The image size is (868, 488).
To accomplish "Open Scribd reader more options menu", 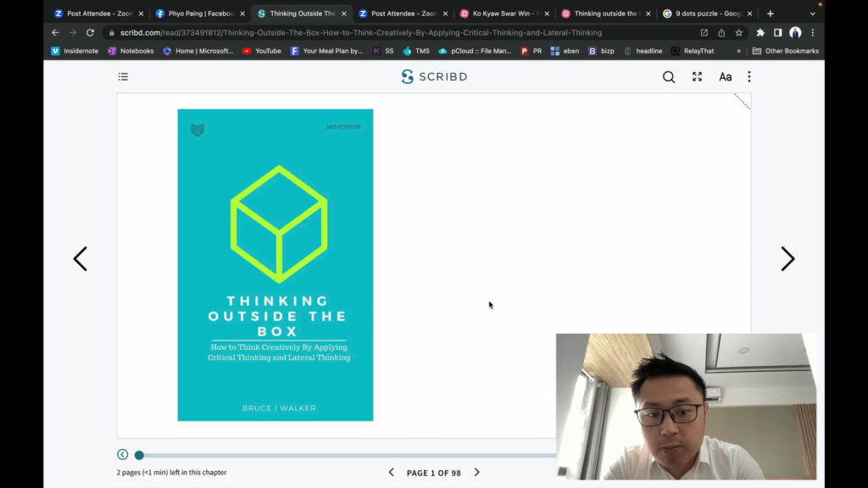I will click(749, 77).
